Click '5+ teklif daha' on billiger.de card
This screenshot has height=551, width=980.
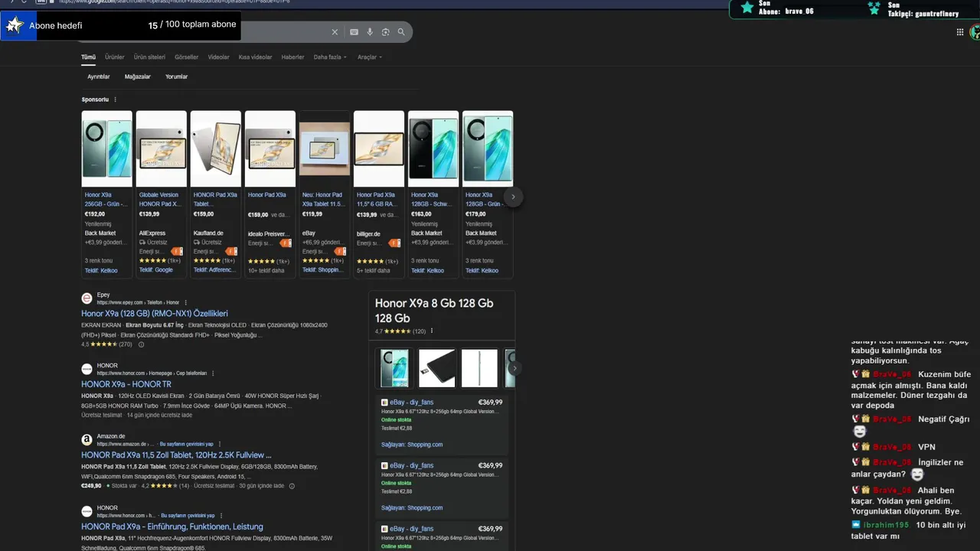pyautogui.click(x=373, y=270)
